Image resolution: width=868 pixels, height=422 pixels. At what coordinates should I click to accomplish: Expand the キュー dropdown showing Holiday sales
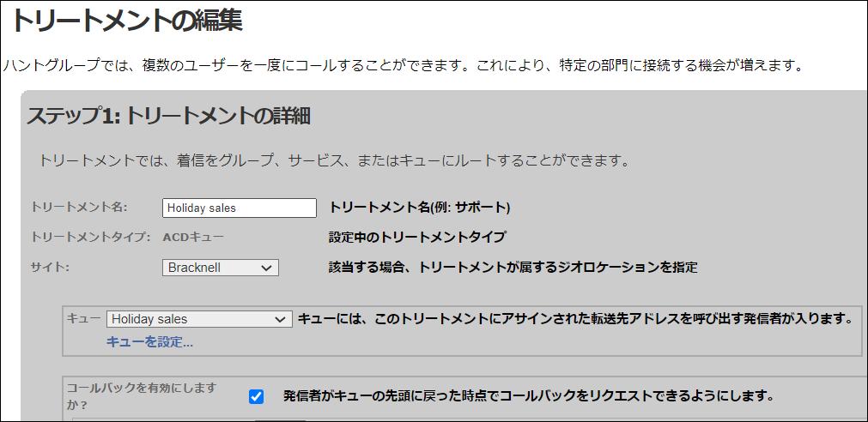(x=199, y=319)
